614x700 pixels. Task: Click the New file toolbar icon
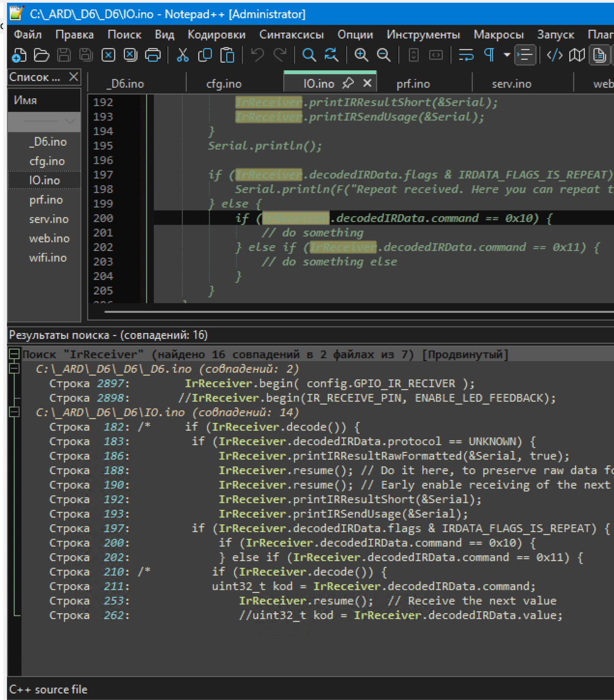(19, 55)
